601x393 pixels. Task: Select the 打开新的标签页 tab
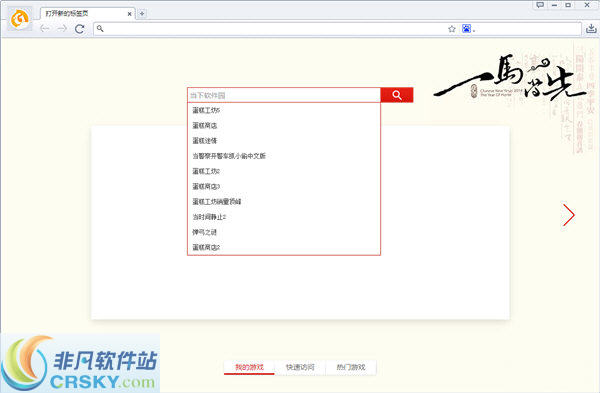pyautogui.click(x=87, y=14)
